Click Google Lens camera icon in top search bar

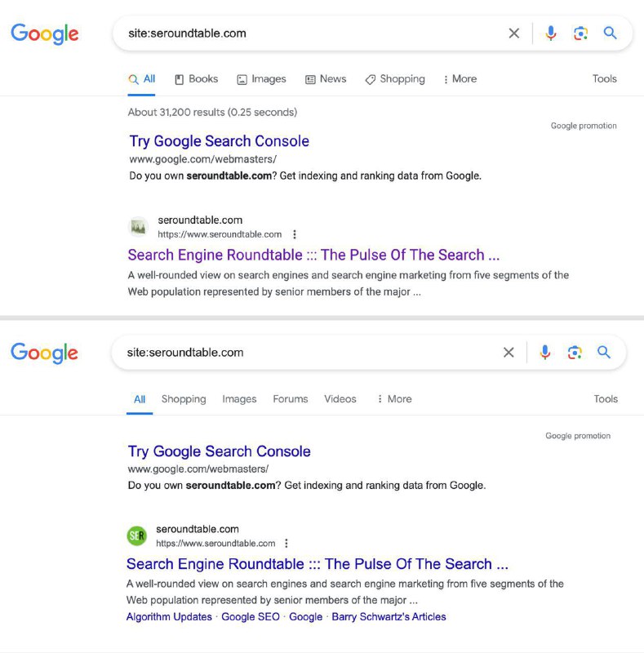pyautogui.click(x=580, y=33)
